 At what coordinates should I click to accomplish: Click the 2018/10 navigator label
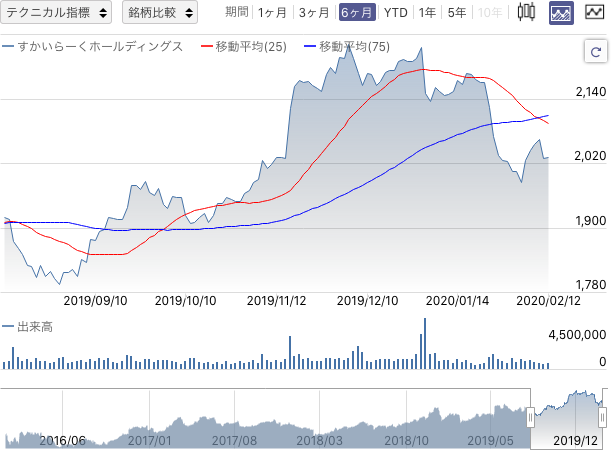click(406, 440)
